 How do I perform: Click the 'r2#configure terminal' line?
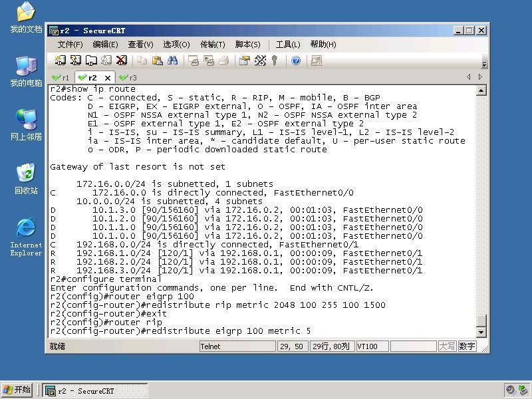coord(106,279)
